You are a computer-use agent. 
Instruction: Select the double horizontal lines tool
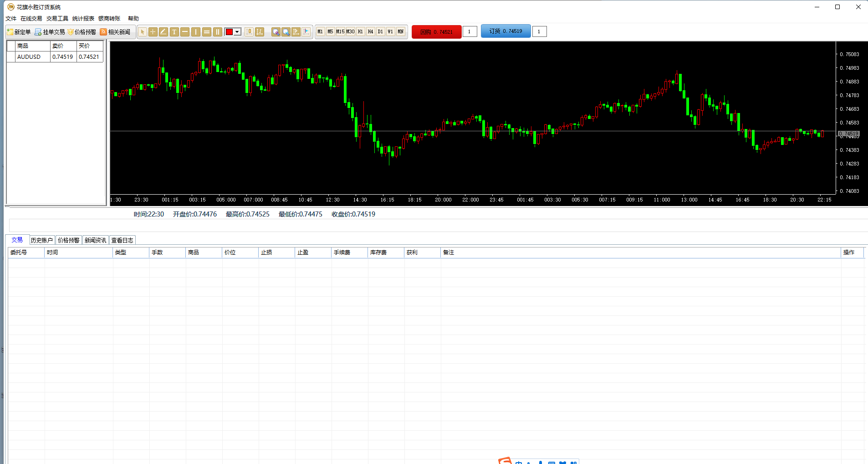pos(207,32)
